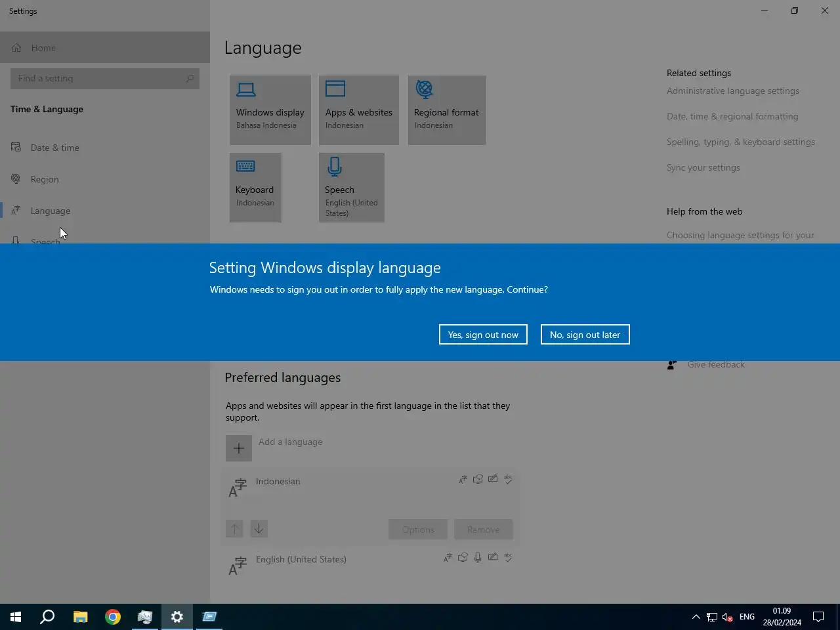This screenshot has width=840, height=630.
Task: Open network status tray icon
Action: click(712, 617)
